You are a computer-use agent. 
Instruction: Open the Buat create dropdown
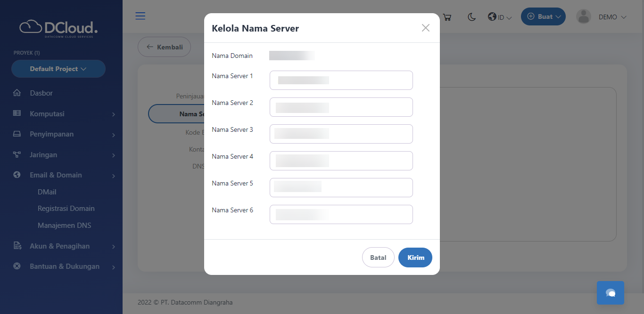click(543, 16)
